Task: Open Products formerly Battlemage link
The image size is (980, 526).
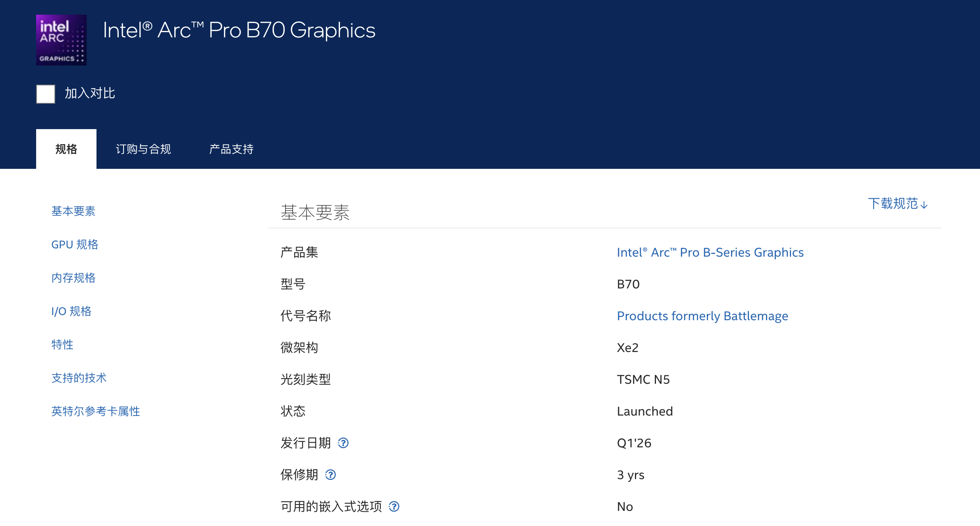Action: [x=702, y=316]
